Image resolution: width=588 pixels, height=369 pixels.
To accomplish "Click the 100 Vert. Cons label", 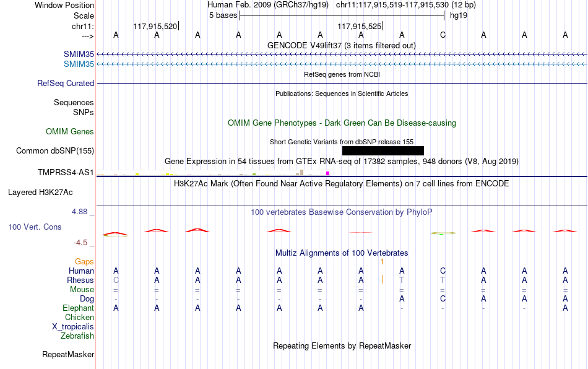I will (x=35, y=227).
